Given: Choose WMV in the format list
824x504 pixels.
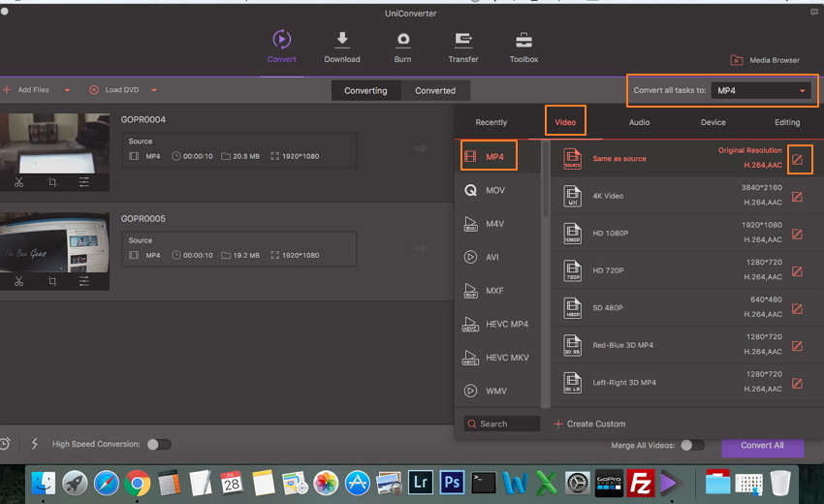Looking at the screenshot, I should tap(497, 391).
